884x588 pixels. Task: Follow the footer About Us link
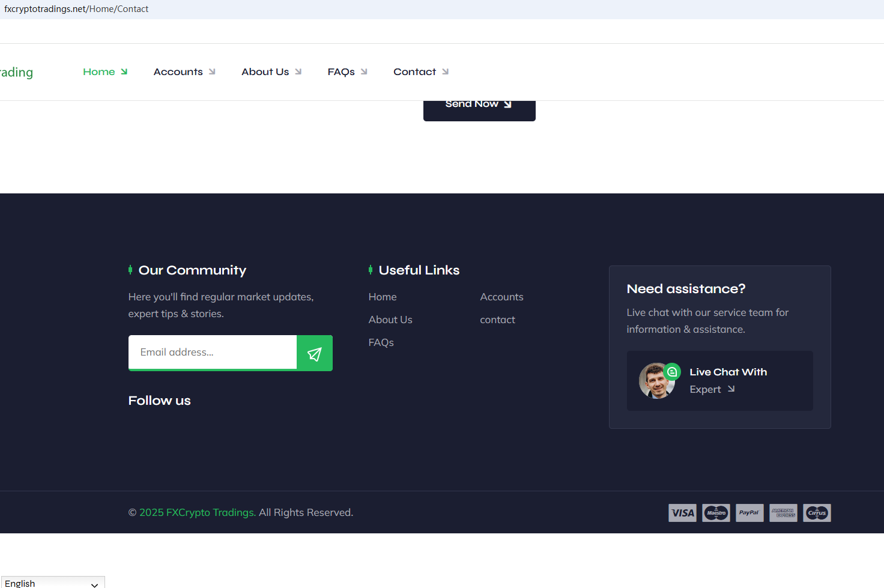(x=390, y=320)
